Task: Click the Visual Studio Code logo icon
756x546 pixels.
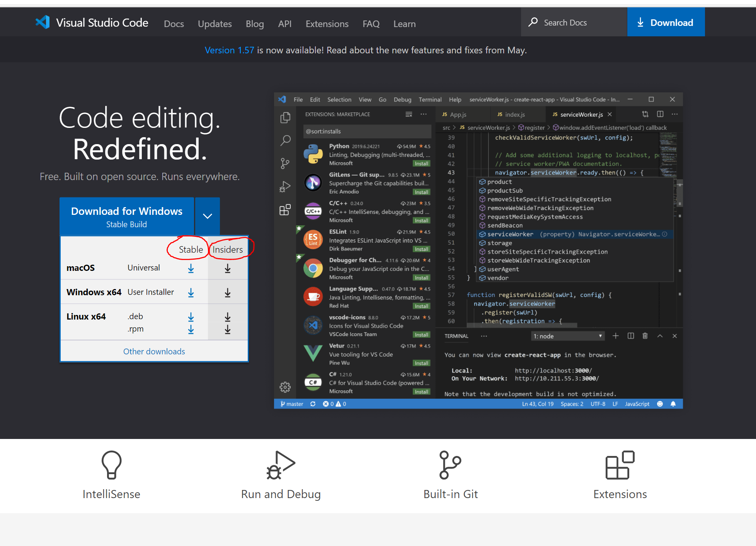Action: (43, 22)
